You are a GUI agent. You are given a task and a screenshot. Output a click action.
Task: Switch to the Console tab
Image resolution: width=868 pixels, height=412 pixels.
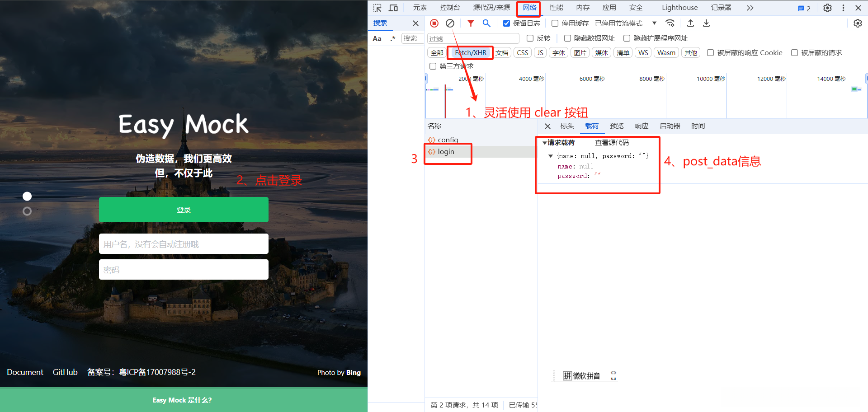[450, 8]
